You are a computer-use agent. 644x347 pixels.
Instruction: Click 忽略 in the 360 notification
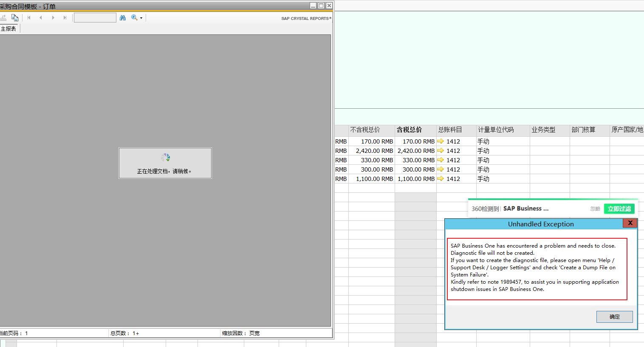pos(595,209)
